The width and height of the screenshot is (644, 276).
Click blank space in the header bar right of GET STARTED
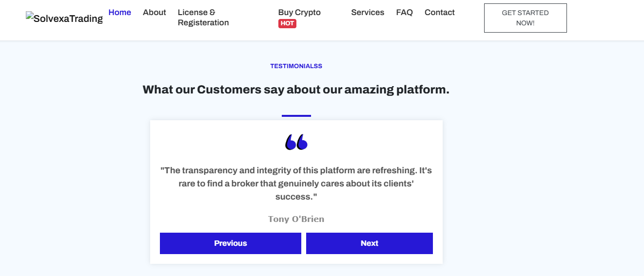(x=605, y=19)
